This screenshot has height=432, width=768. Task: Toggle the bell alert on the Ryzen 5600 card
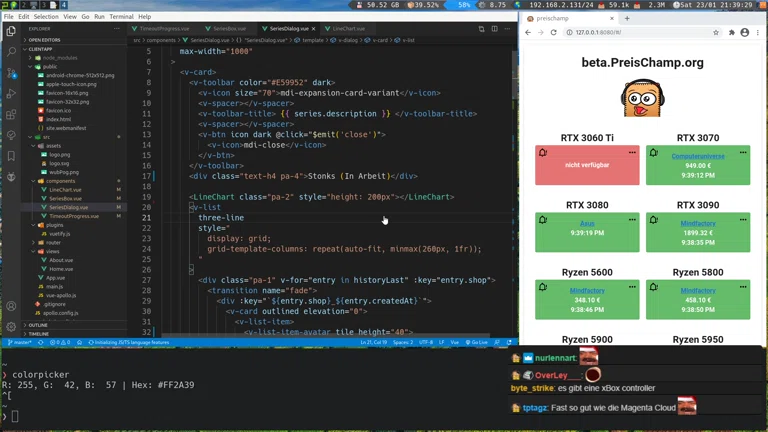pos(543,287)
